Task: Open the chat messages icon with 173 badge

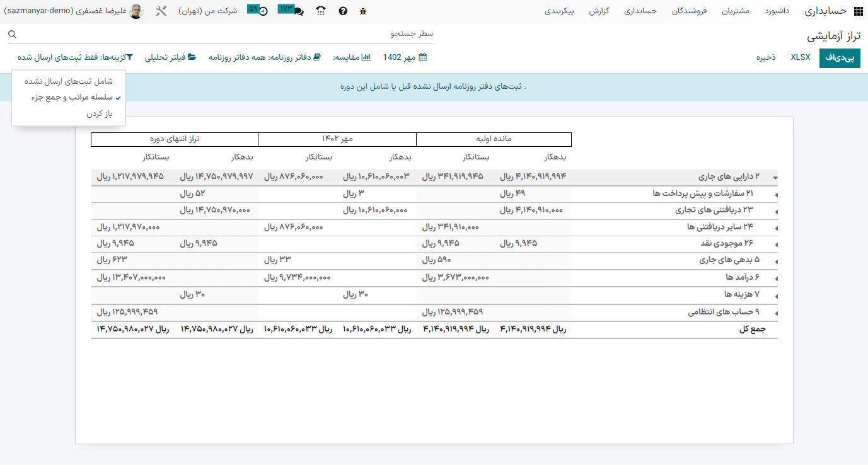Action: tap(298, 11)
